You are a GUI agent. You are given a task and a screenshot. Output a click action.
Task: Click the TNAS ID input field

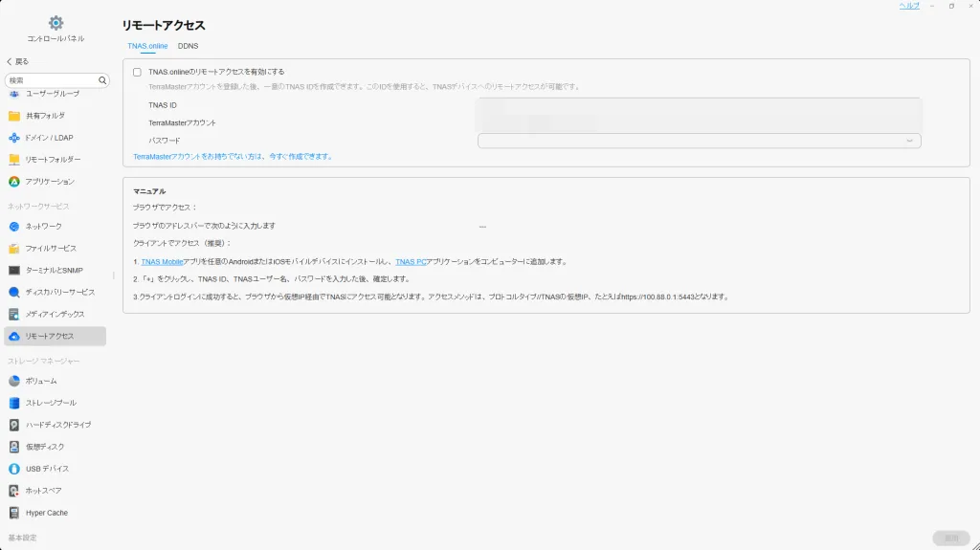[x=698, y=105]
